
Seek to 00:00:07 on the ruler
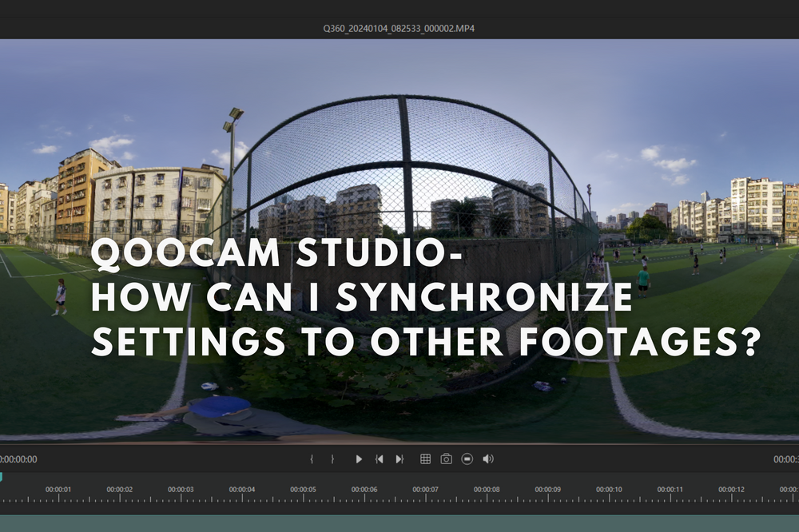coord(426,489)
